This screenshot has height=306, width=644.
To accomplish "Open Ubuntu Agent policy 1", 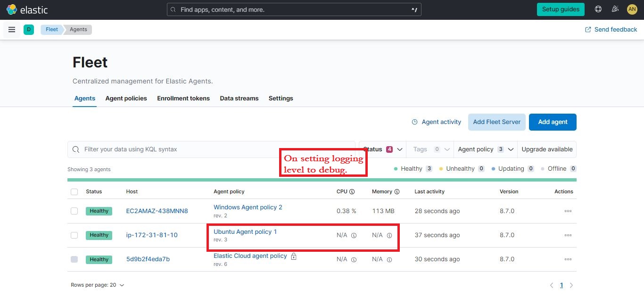I will pos(244,232).
